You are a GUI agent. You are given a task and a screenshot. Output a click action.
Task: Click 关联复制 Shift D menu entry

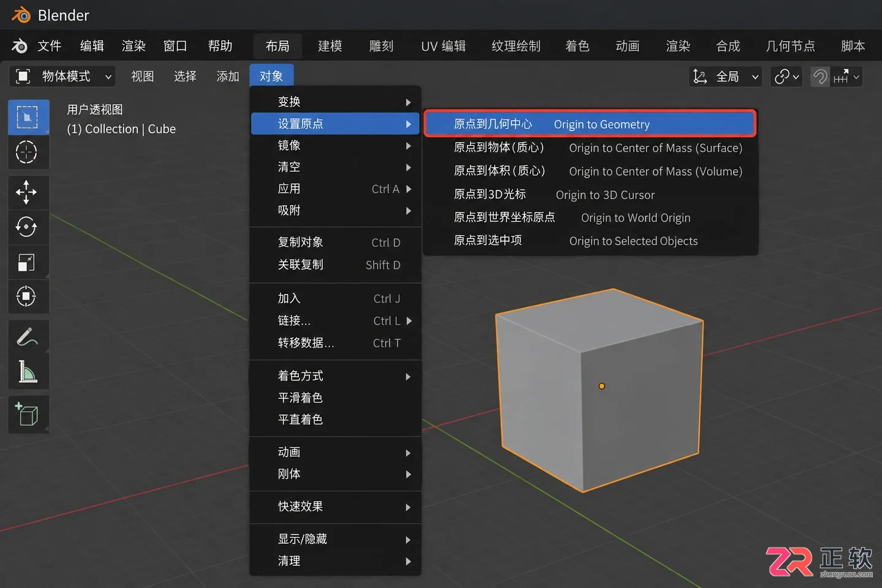[x=336, y=265]
